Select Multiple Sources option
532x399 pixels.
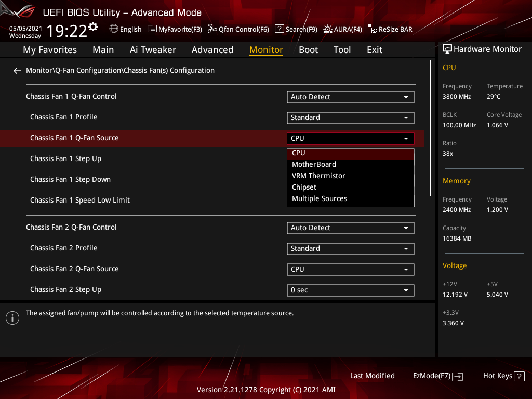351,199
